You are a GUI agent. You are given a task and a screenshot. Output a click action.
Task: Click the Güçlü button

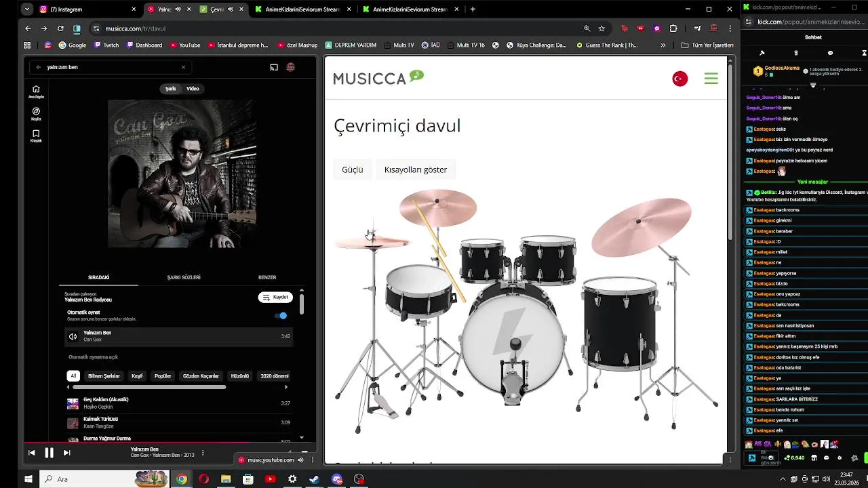(x=352, y=169)
